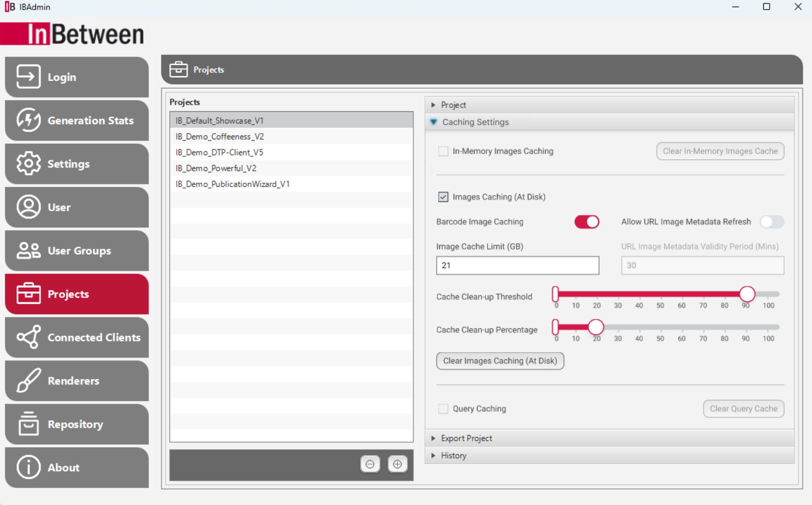This screenshot has height=505, width=812.
Task: Click the remove project minus icon
Action: (370, 464)
